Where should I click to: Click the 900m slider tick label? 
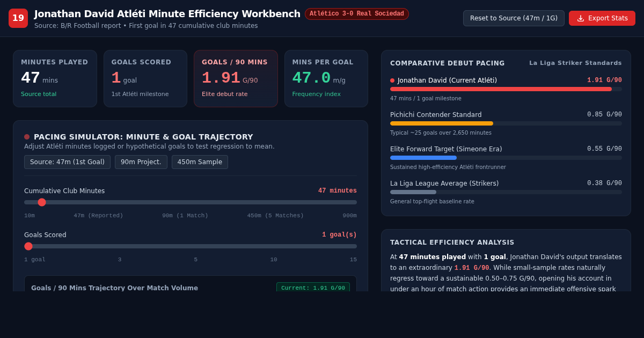(350, 216)
